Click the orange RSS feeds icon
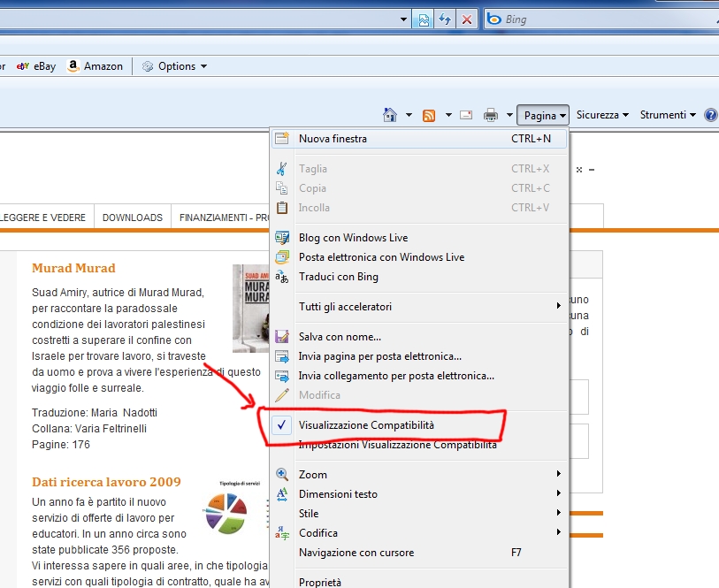Image resolution: width=719 pixels, height=588 pixels. [x=429, y=116]
